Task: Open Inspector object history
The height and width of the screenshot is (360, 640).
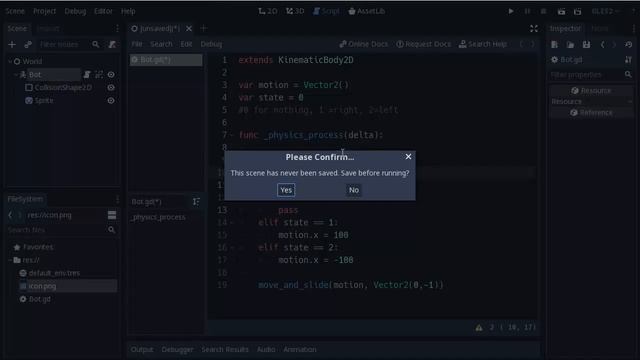Action: coord(629,44)
